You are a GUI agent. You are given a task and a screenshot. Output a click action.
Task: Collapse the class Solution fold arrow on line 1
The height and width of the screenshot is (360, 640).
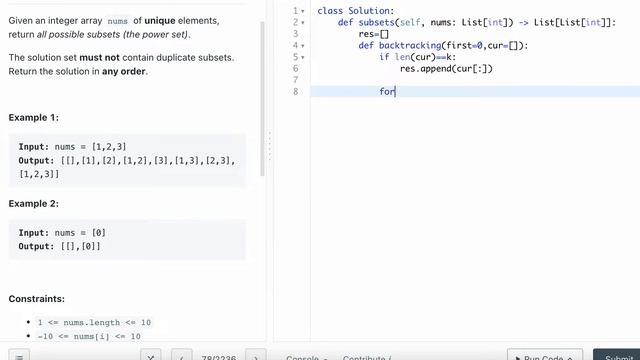pyautogui.click(x=302, y=11)
